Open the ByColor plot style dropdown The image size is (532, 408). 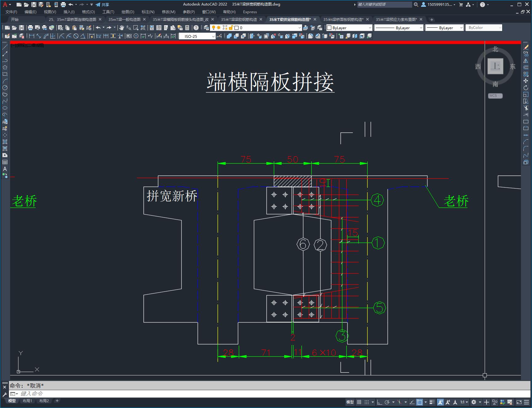point(484,28)
